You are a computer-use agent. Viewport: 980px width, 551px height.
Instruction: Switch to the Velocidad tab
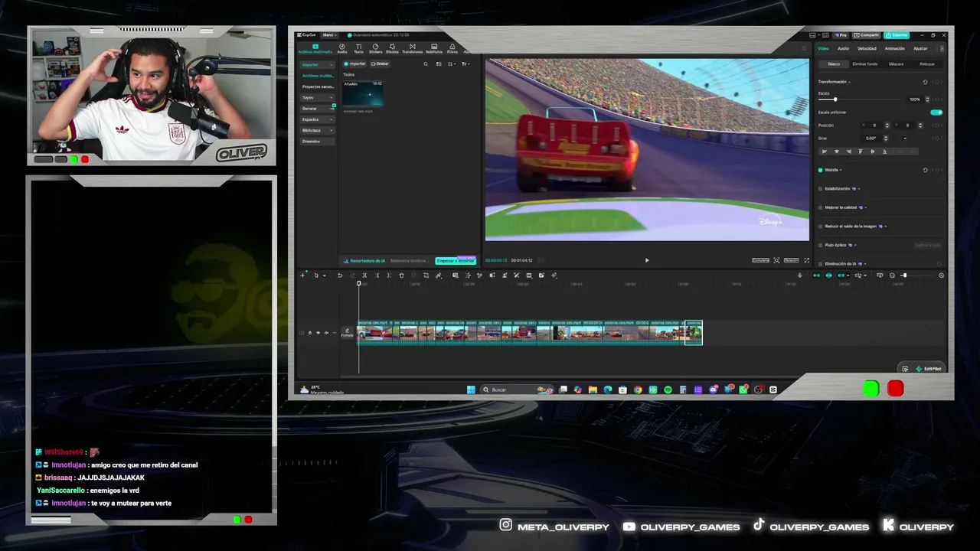click(867, 48)
